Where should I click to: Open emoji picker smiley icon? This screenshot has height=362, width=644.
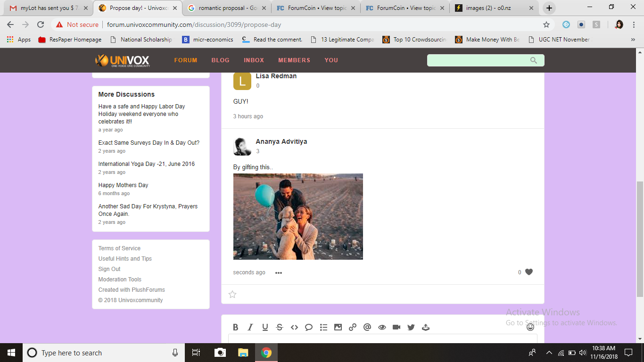pyautogui.click(x=530, y=327)
